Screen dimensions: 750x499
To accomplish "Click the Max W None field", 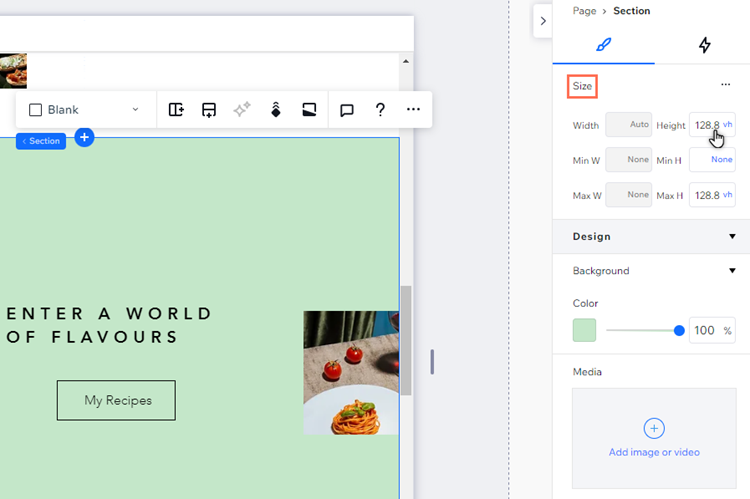I will tap(629, 195).
